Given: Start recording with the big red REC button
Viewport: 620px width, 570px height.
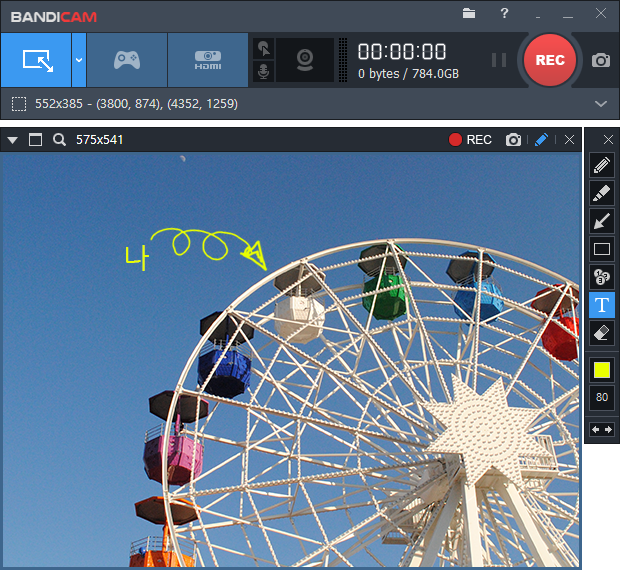Looking at the screenshot, I should click(x=550, y=60).
